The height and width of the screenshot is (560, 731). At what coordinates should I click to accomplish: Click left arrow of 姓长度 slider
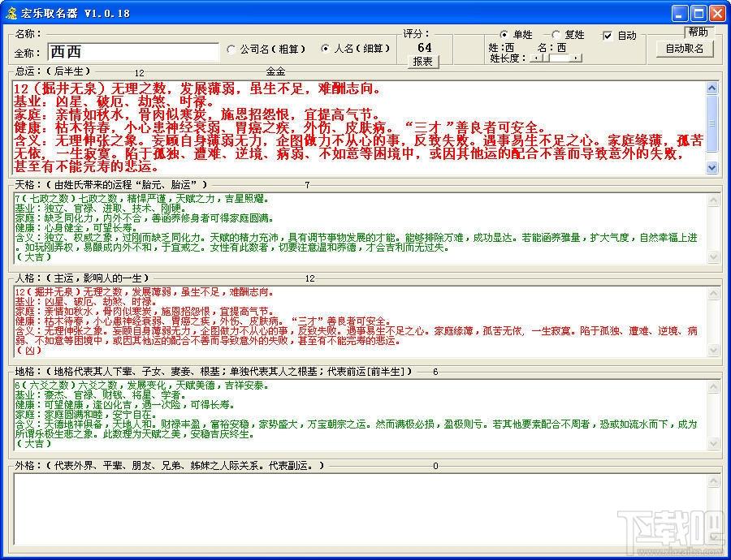pyautogui.click(x=537, y=58)
